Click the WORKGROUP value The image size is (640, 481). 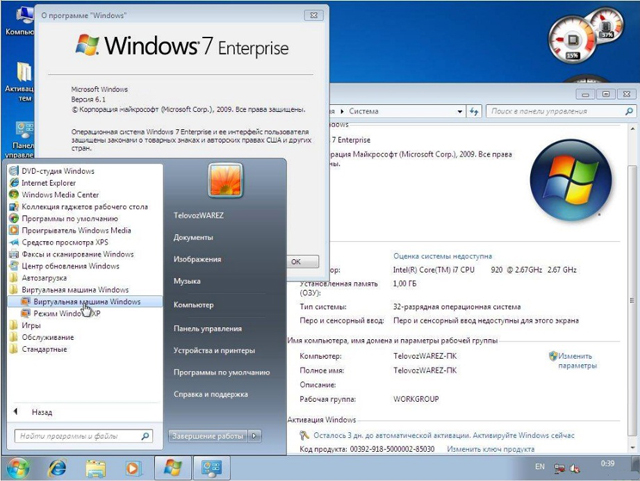[416, 399]
